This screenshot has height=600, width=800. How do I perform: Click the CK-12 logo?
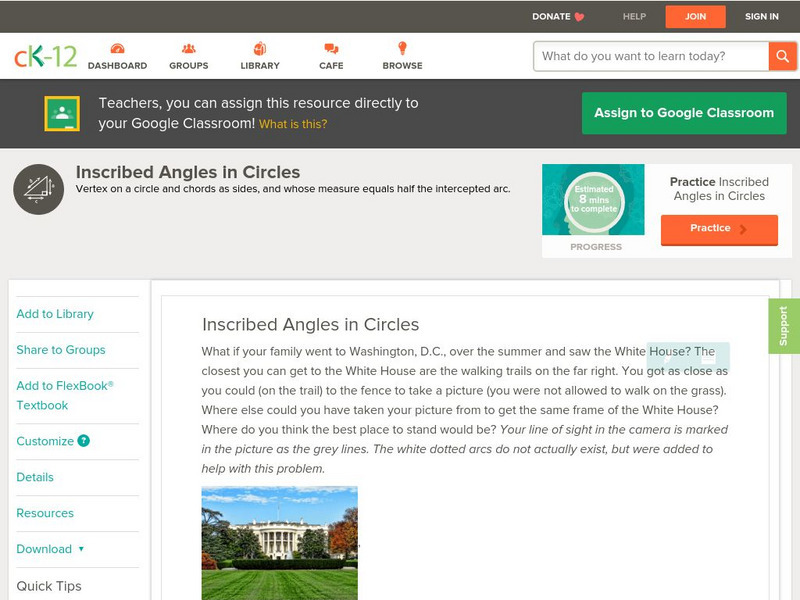tap(45, 56)
